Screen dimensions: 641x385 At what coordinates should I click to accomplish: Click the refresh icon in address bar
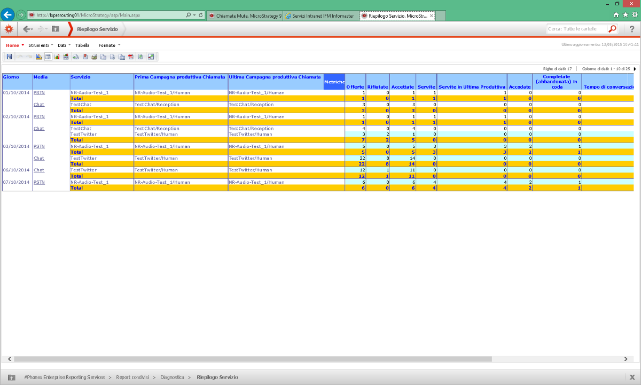tap(201, 15)
